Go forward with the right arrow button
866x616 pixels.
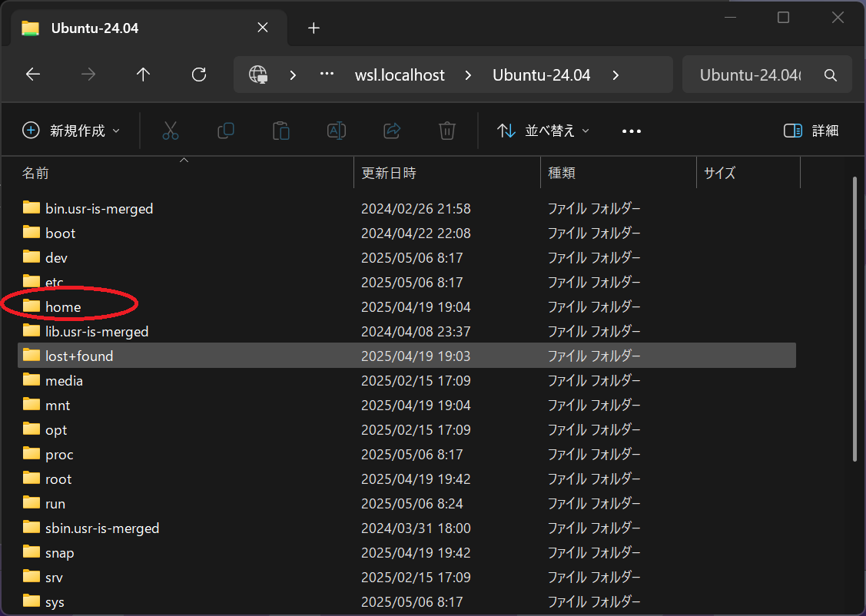coord(88,75)
